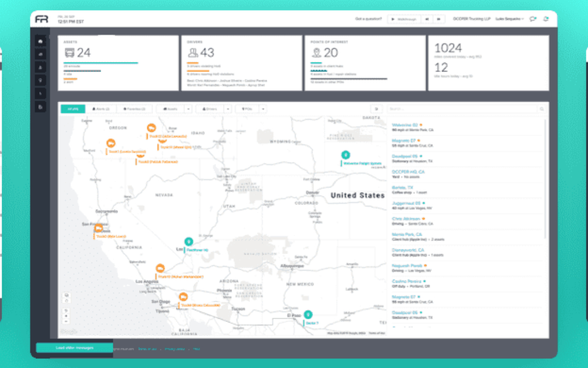Open the truck assets sidebar icon

[x=40, y=55]
